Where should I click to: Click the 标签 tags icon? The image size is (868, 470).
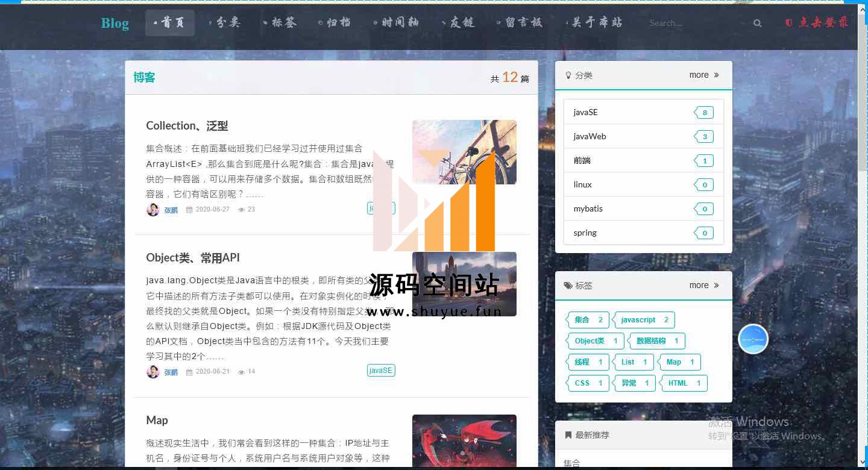point(568,286)
